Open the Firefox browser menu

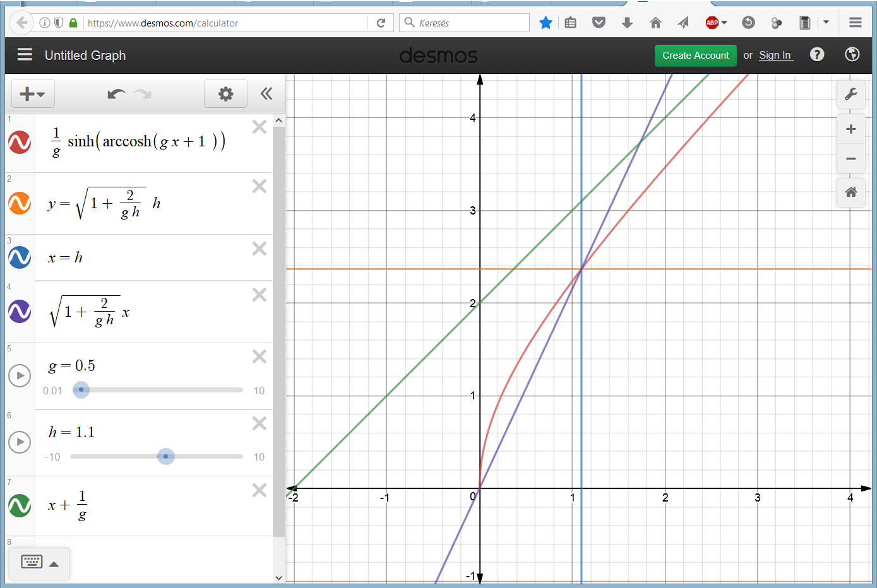tap(856, 23)
